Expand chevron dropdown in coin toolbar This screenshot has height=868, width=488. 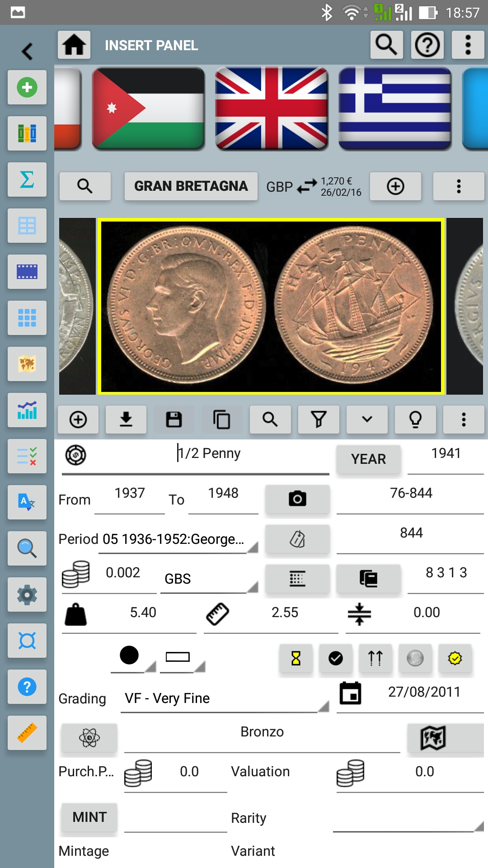[x=367, y=420]
